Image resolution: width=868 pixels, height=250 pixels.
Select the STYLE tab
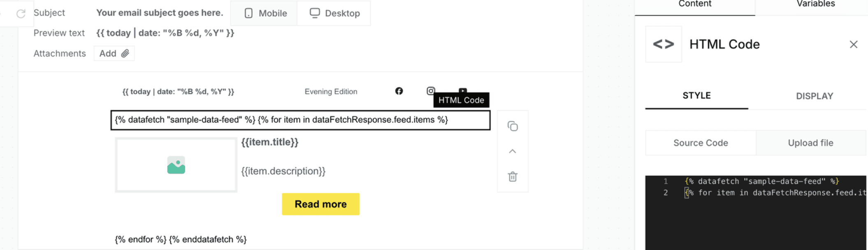697,96
